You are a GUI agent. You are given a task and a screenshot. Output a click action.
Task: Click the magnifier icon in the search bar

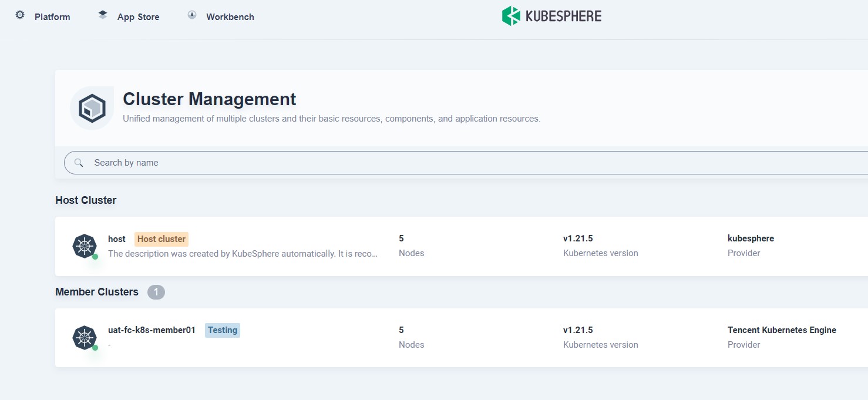point(79,162)
